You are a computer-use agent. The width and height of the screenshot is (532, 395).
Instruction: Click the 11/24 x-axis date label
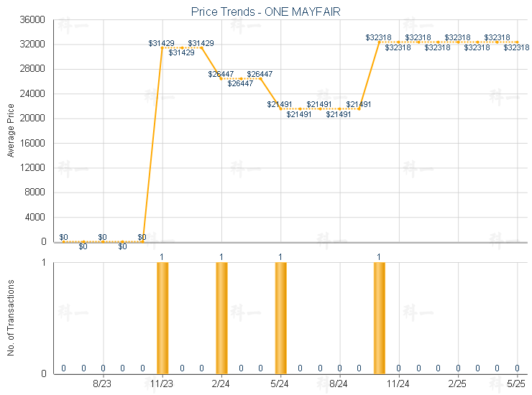[x=398, y=384]
